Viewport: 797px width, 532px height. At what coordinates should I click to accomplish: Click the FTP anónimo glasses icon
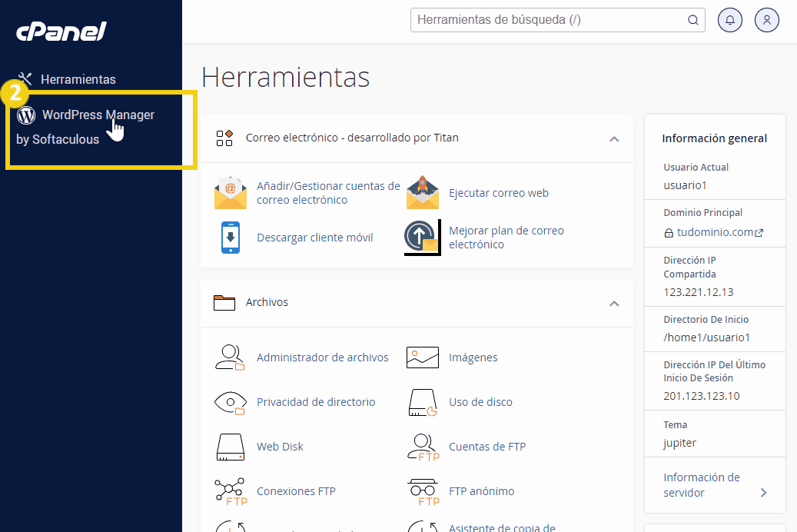423,491
